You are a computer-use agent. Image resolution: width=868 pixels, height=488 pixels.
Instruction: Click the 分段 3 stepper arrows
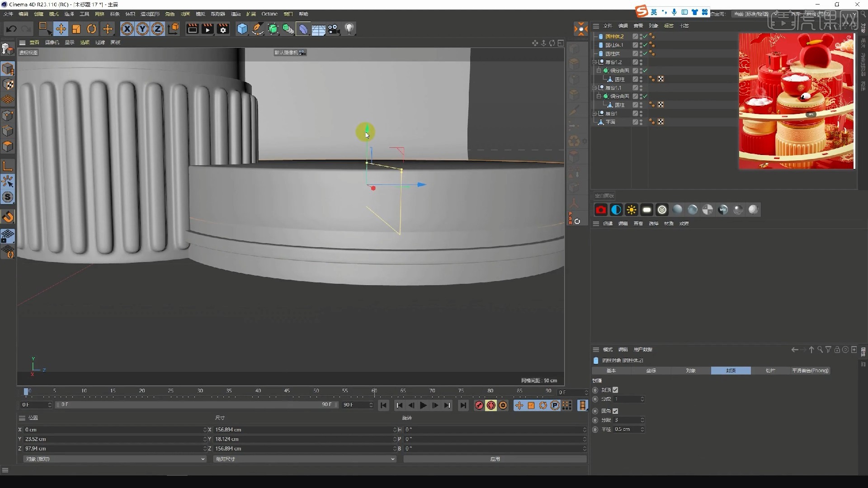[642, 420]
